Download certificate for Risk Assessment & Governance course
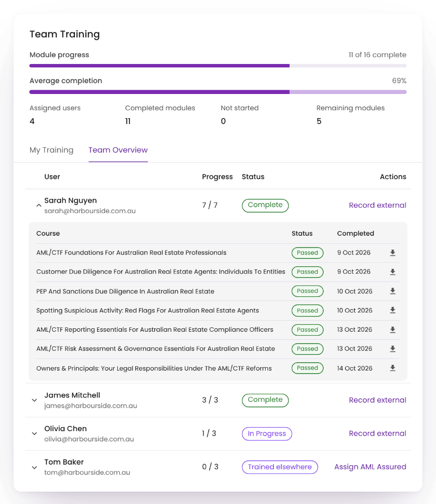Image resolution: width=436 pixels, height=504 pixels. 393,349
